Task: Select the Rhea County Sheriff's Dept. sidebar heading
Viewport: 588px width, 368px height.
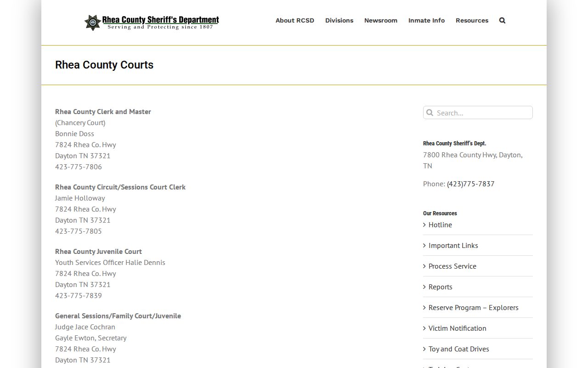Action: (x=455, y=143)
